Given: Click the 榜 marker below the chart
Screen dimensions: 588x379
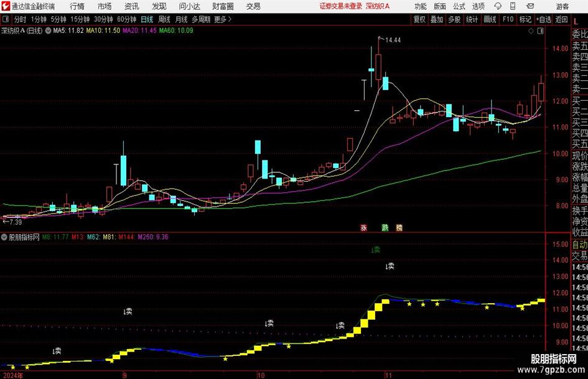Looking at the screenshot, I should pos(399,228).
